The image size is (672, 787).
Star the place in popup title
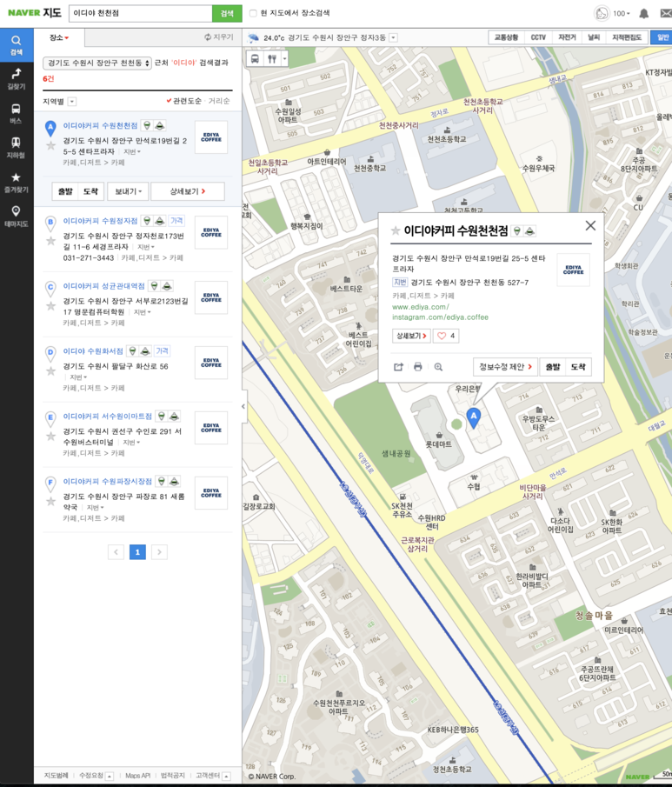coord(396,230)
